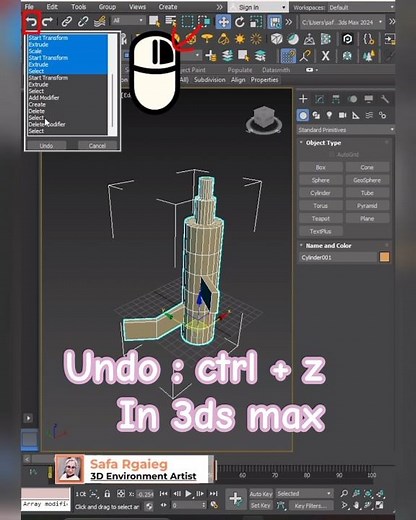Screen dimensions: 416x520
Task: Click the Unlink Selection icon
Action: point(83,22)
